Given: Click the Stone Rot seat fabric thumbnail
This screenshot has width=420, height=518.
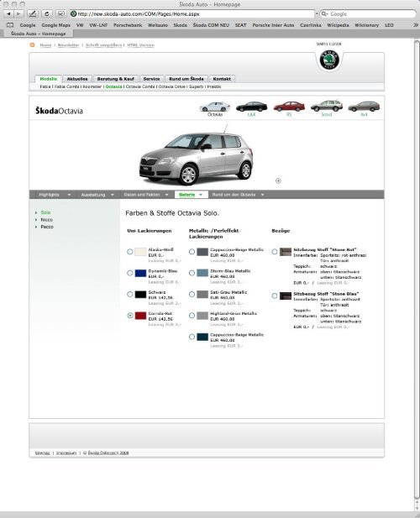Looking at the screenshot, I should click(286, 252).
